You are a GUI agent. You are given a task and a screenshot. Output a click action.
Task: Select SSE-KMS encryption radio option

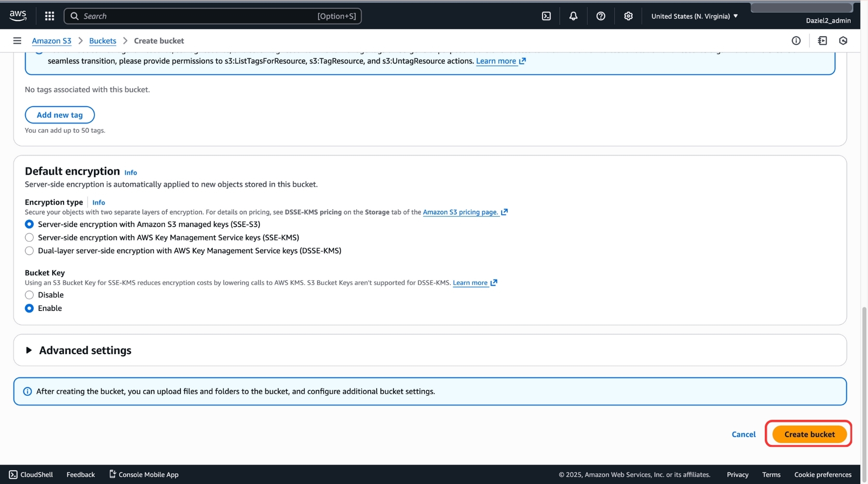(29, 237)
